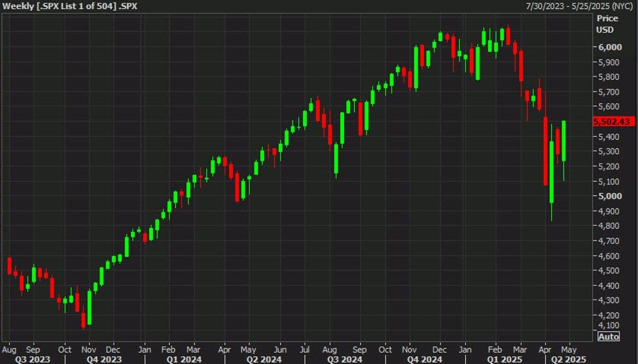Click the latest green weekly candle at far right

563,141
